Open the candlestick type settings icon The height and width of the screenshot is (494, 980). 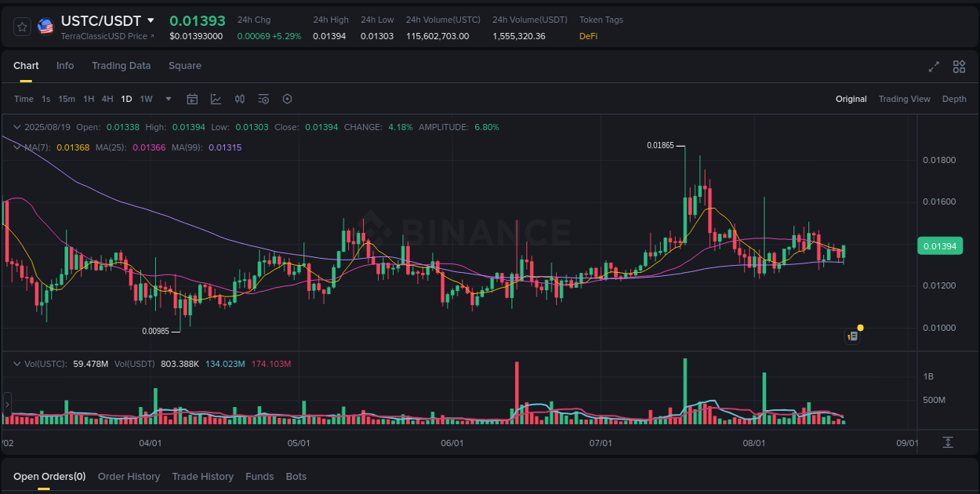click(x=240, y=99)
